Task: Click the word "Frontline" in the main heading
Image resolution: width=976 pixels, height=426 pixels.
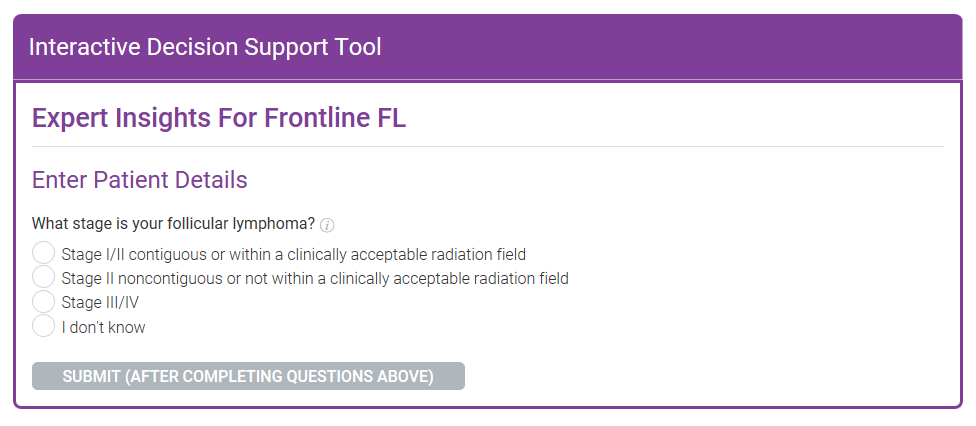Action: point(316,118)
